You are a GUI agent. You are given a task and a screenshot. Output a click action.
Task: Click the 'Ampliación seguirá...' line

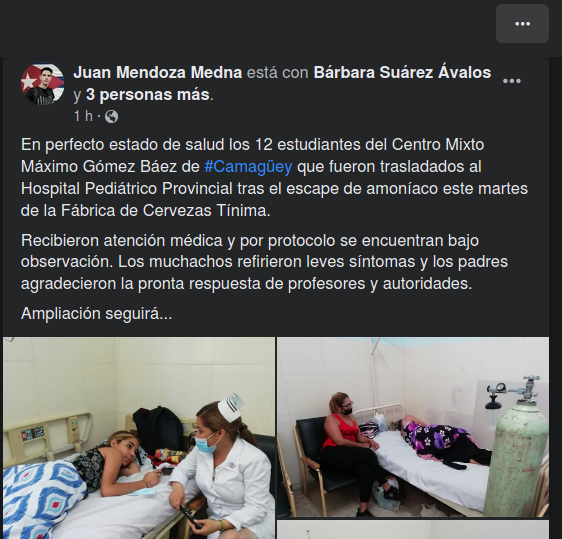96,314
